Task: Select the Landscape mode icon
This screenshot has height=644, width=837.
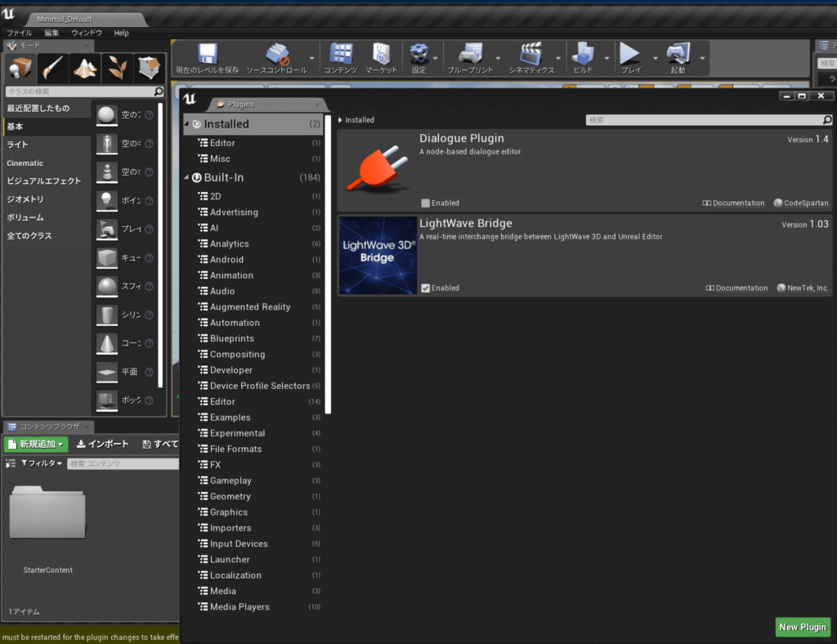Action: (85, 68)
